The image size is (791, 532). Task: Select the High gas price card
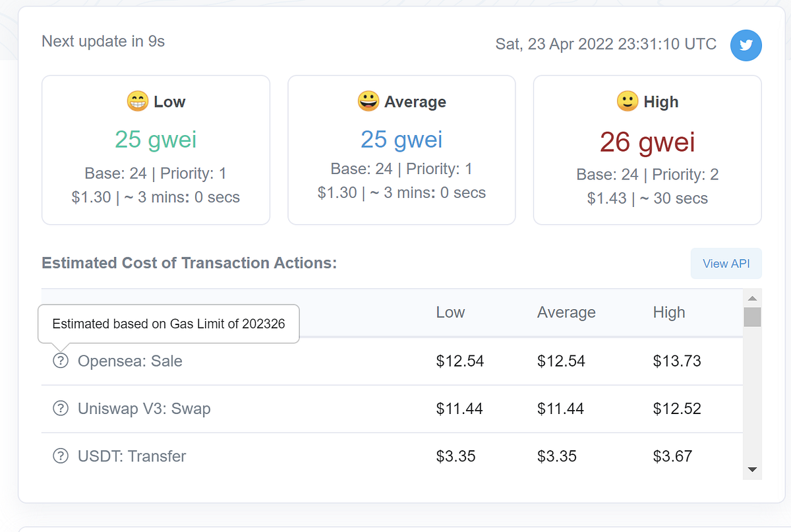pos(647,150)
